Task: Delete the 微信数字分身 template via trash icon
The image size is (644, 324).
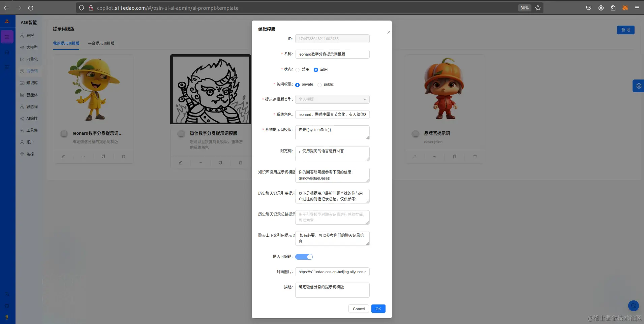Action: point(240,163)
